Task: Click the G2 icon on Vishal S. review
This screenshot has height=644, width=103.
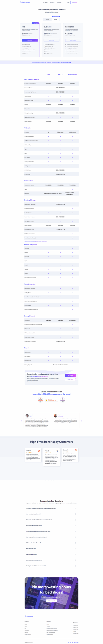Action: [39, 450]
